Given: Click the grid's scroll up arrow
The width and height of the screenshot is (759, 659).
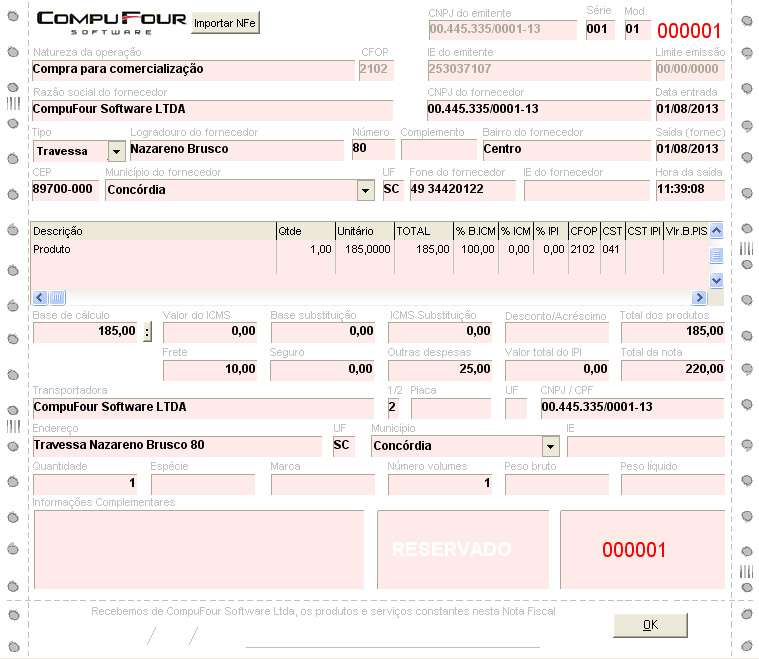Looking at the screenshot, I should click(716, 231).
